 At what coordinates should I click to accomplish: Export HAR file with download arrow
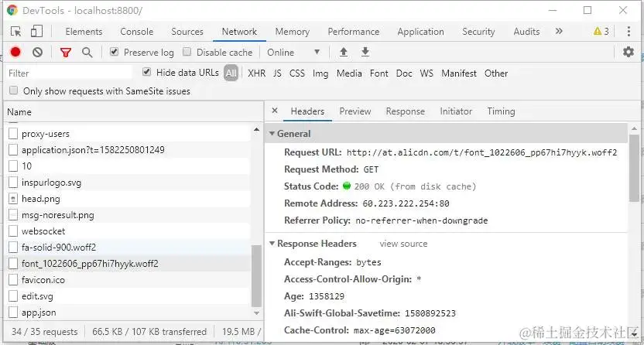(x=365, y=52)
